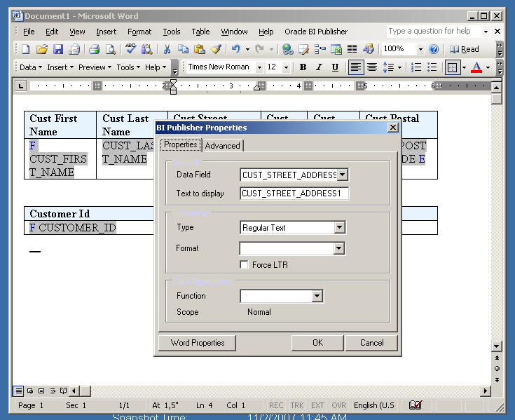
Task: Switch to Normal view button
Action: [19, 391]
